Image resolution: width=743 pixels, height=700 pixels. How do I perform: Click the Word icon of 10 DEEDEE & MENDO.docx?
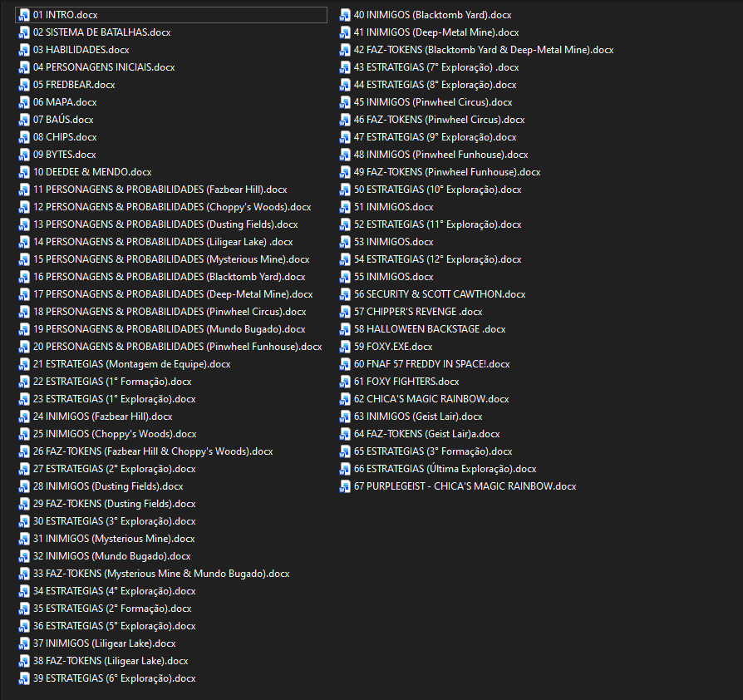pos(24,172)
